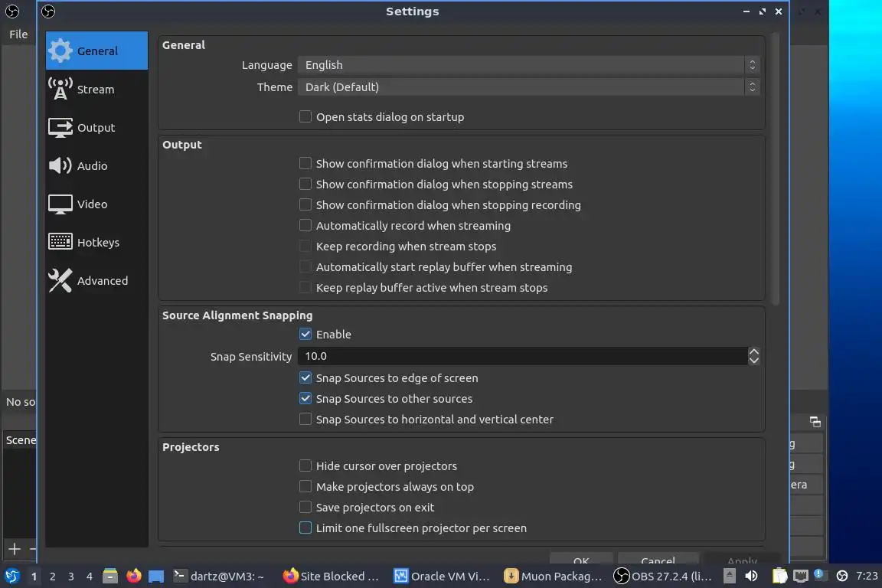Toggle Automatically record when streaming

[x=305, y=226]
